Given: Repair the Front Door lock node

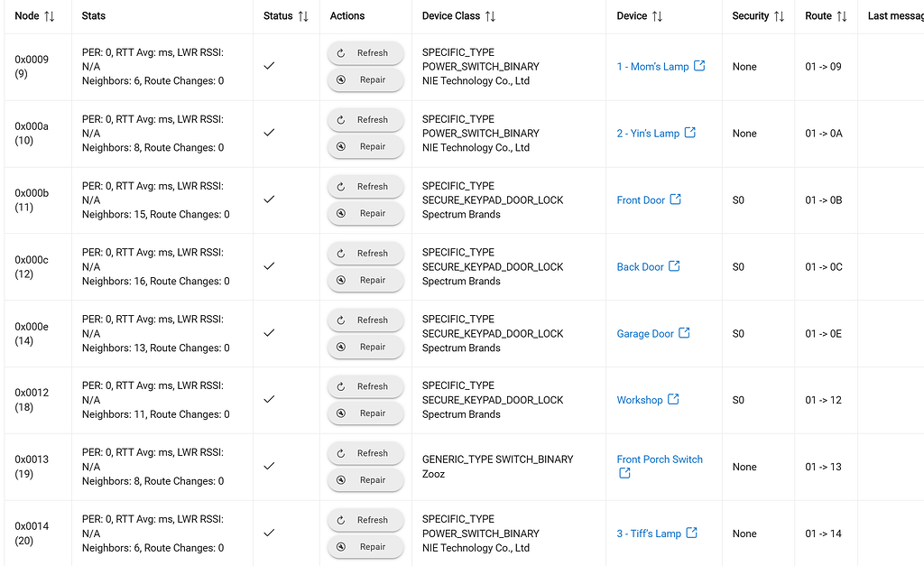Looking at the screenshot, I should click(365, 213).
